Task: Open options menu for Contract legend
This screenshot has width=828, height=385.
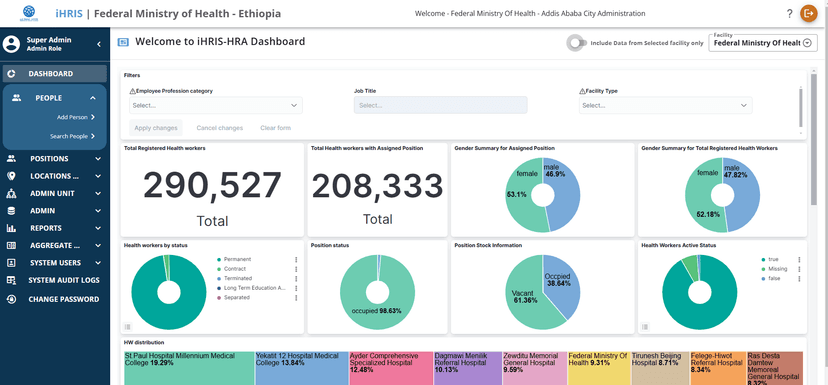Action: (296, 269)
